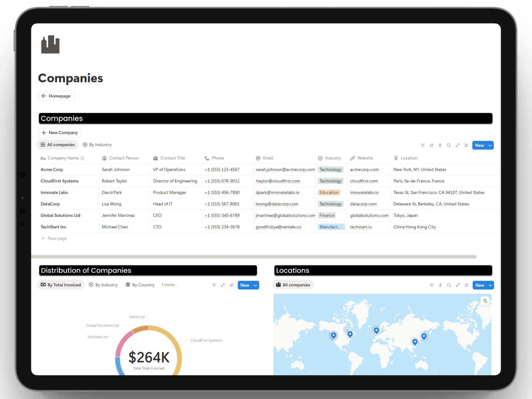Switch to the By Industry table view tab
Image resolution: width=532 pixels, height=399 pixels.
coord(97,145)
